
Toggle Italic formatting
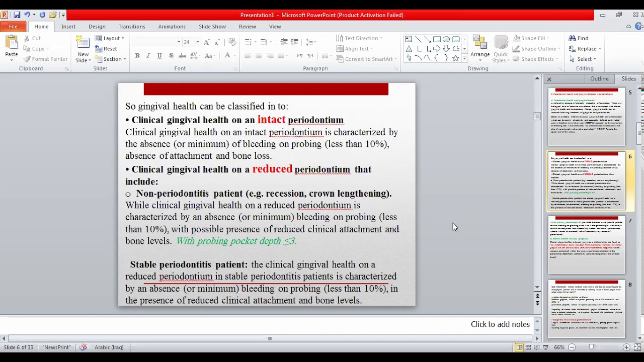tap(148, 56)
